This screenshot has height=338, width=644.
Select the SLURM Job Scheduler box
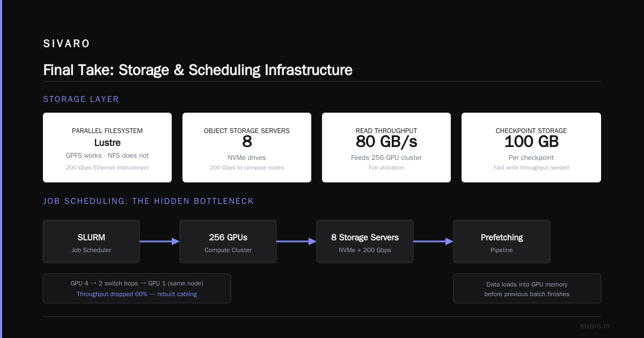[91, 241]
